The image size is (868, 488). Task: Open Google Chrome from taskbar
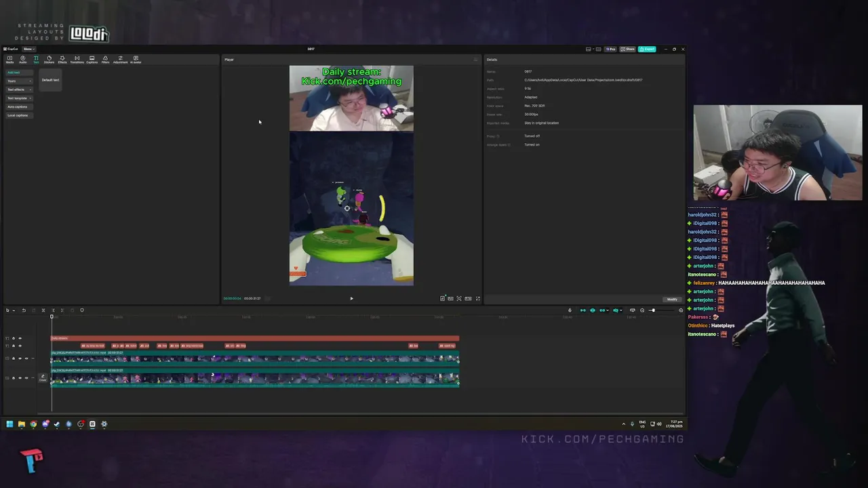pyautogui.click(x=33, y=424)
